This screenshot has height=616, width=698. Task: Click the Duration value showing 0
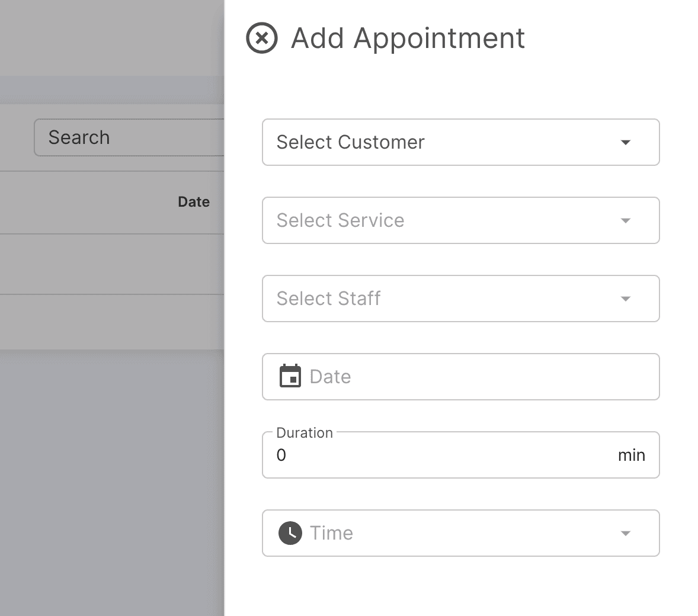[281, 455]
